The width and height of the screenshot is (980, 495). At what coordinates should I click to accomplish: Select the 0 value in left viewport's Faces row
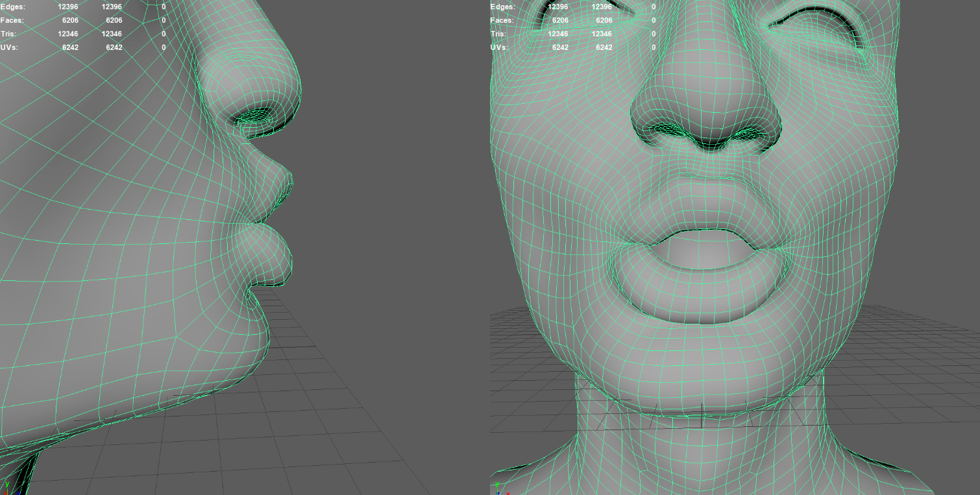[164, 20]
